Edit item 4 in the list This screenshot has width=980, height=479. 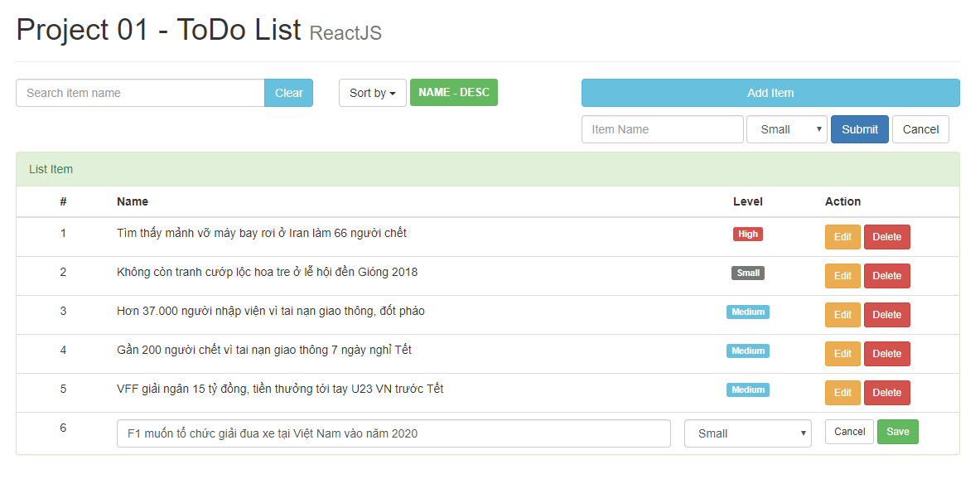click(x=842, y=354)
